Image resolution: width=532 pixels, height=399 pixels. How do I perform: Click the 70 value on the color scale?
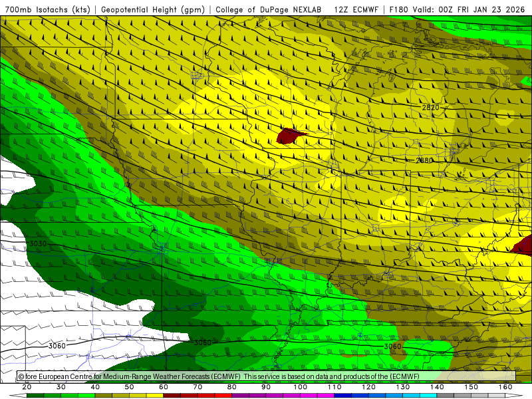(198, 387)
